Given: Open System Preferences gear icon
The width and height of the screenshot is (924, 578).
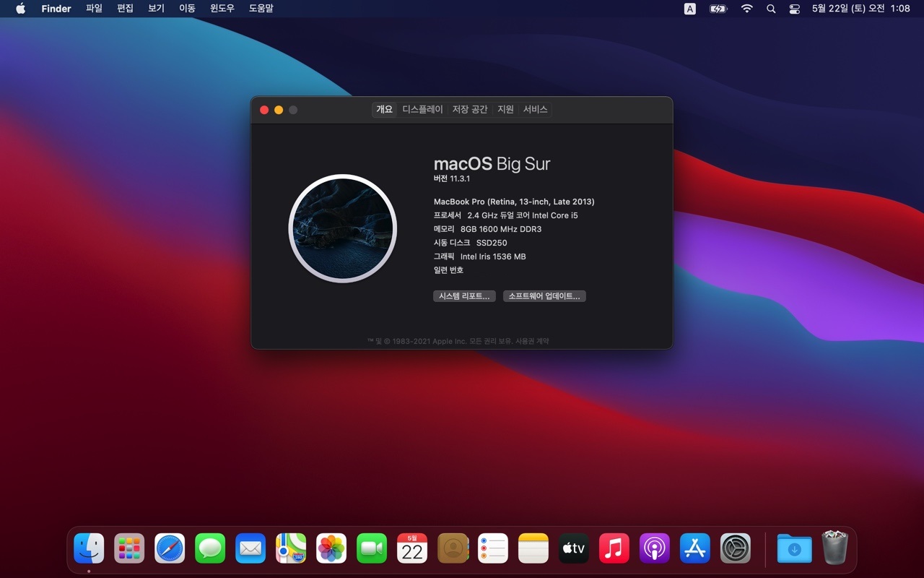Looking at the screenshot, I should click(x=736, y=548).
